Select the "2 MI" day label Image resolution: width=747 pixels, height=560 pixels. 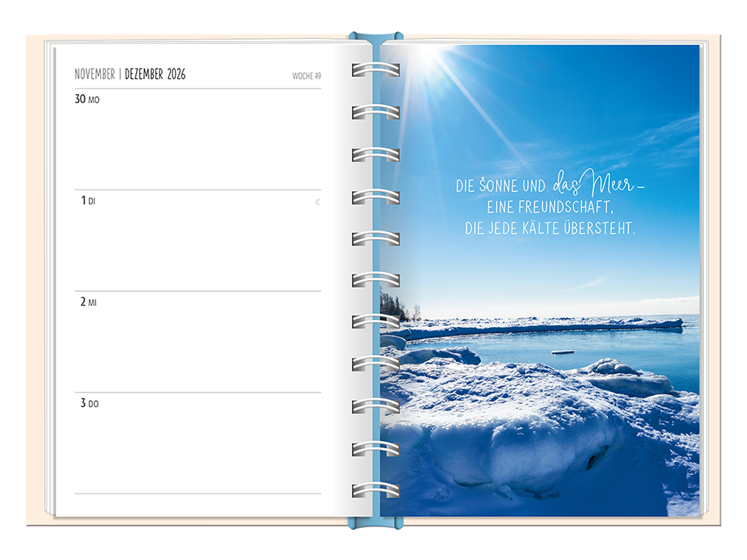89,302
